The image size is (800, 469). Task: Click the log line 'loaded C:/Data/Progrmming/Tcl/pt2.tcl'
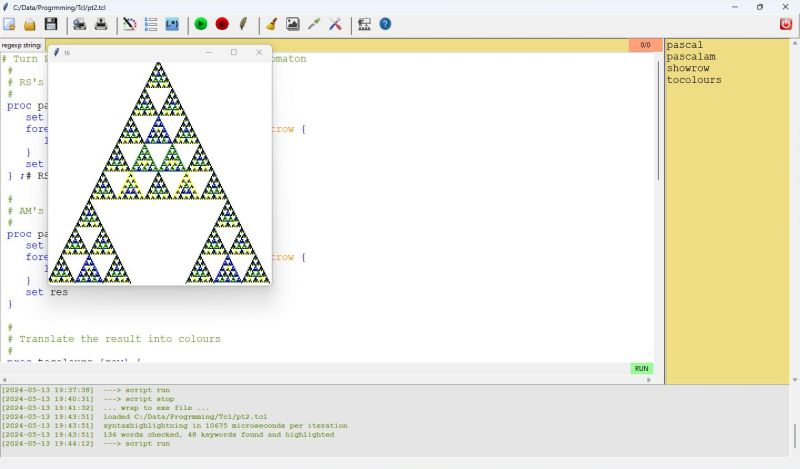coord(185,416)
